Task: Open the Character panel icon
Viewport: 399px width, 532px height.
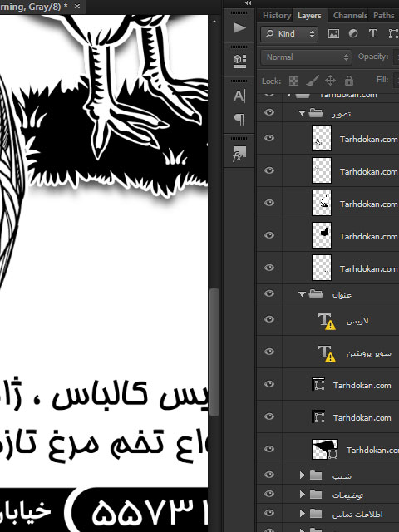Action: coord(239,96)
